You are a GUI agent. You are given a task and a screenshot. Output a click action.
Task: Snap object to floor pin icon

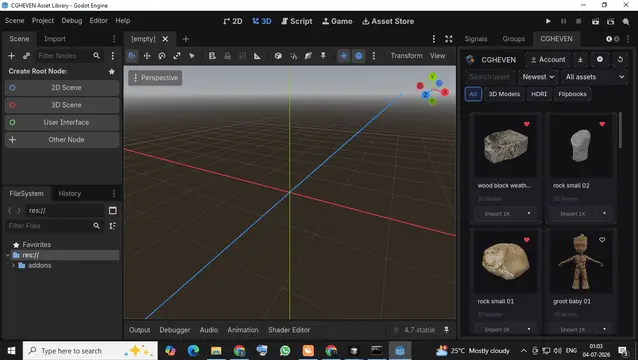click(x=323, y=56)
